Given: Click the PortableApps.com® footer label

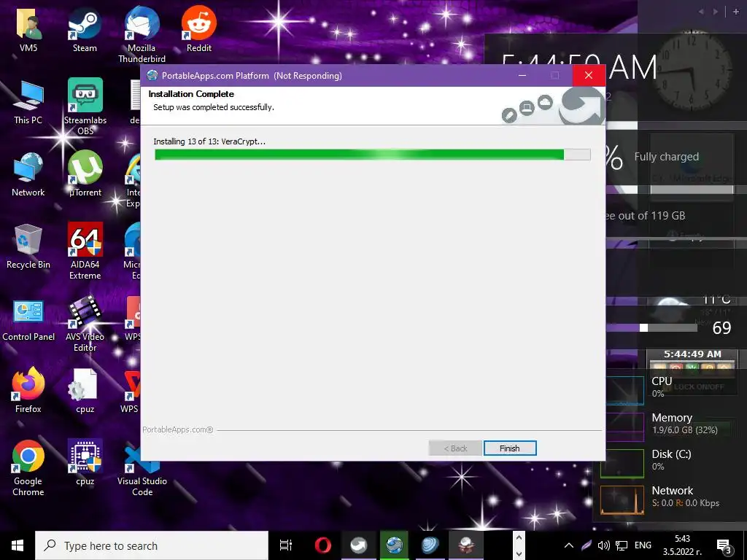Looking at the screenshot, I should point(178,429).
